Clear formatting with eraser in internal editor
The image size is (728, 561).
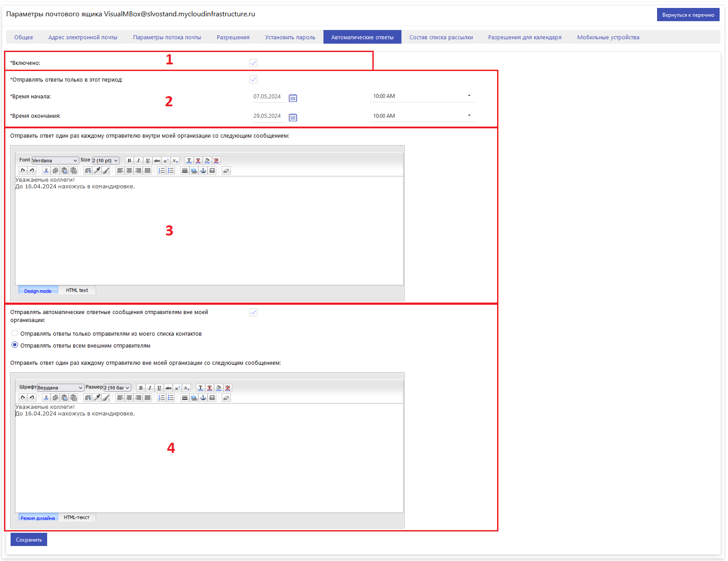coord(226,171)
